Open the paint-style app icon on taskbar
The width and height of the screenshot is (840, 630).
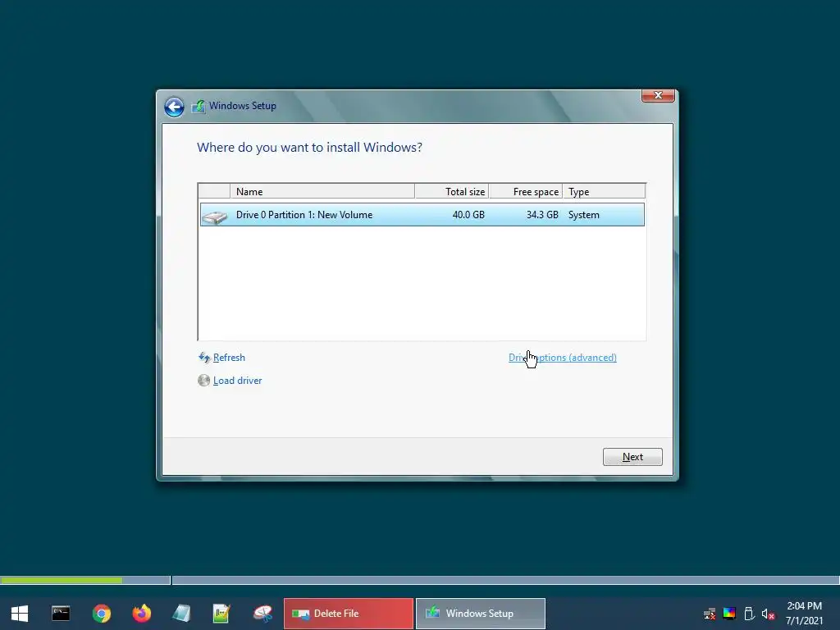tap(262, 614)
